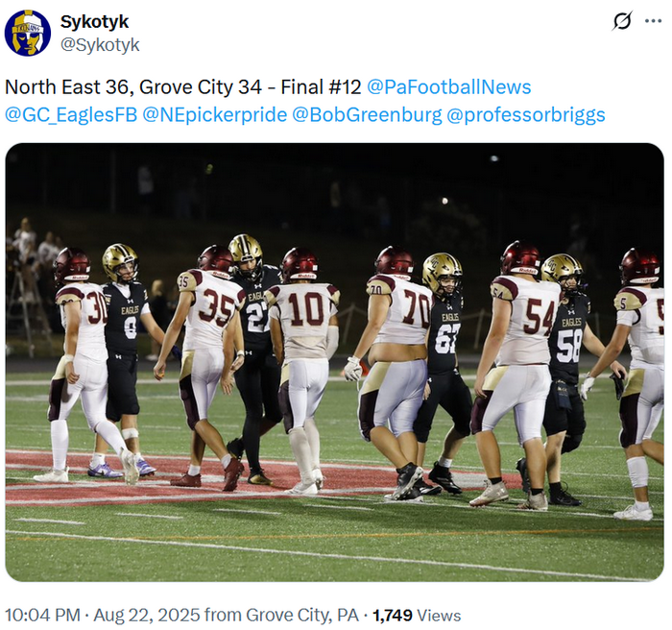672x630 pixels.
Task: Open the three-dot more options menu
Action: pyautogui.click(x=653, y=21)
